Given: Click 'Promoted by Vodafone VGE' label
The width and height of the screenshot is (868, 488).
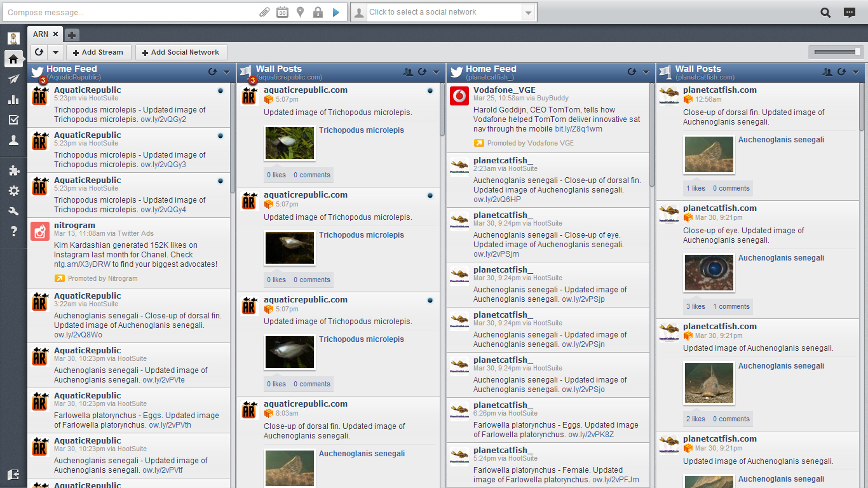Looking at the screenshot, I should [530, 143].
